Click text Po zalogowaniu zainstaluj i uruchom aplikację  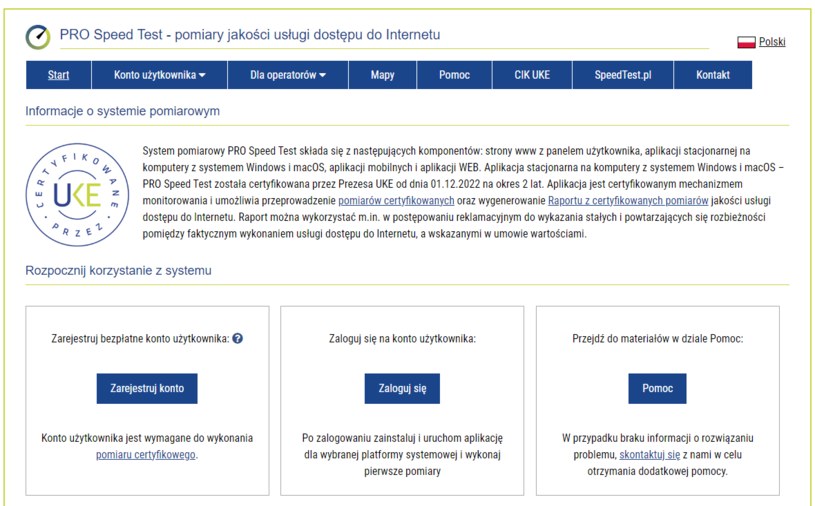pos(402,438)
